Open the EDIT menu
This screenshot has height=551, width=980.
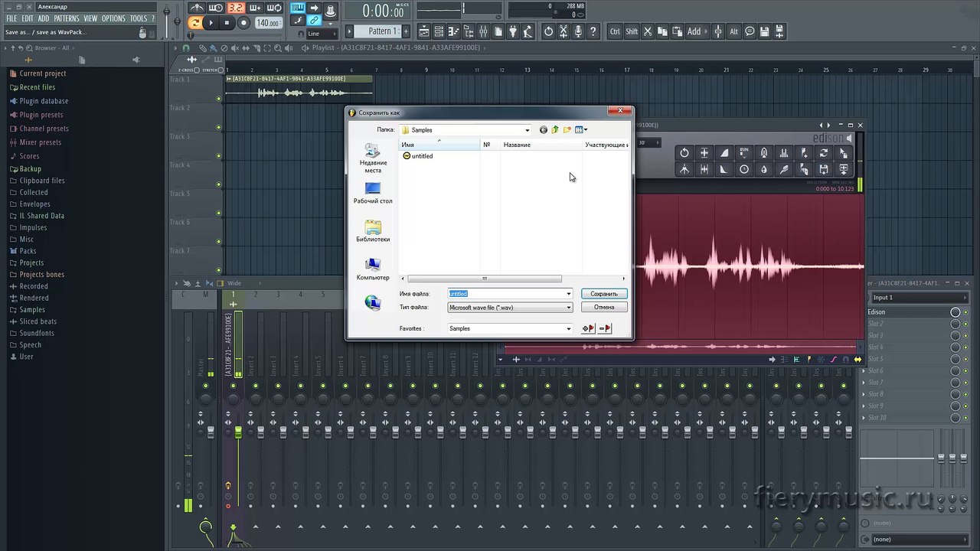coord(28,18)
